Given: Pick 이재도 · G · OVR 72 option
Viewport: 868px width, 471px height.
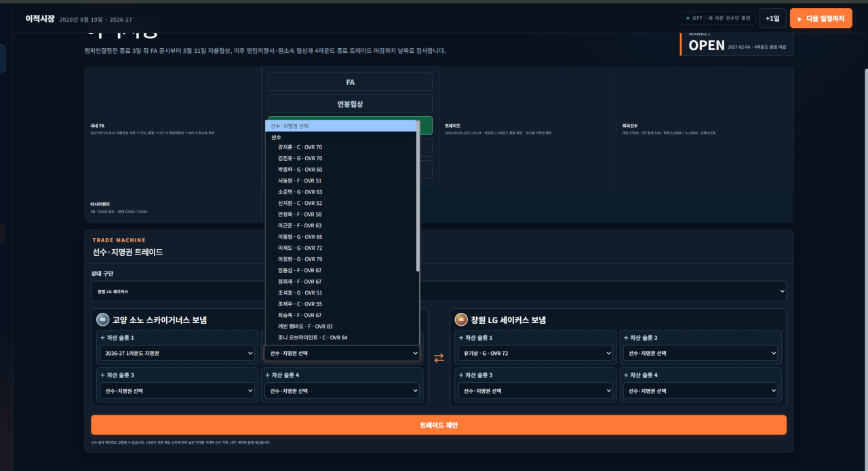Looking at the screenshot, I should (340, 248).
